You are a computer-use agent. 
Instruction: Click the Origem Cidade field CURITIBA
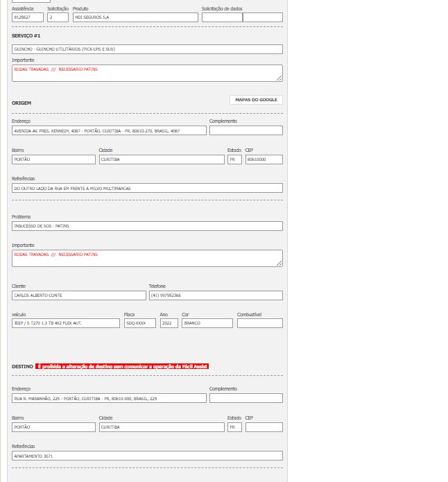point(162,160)
